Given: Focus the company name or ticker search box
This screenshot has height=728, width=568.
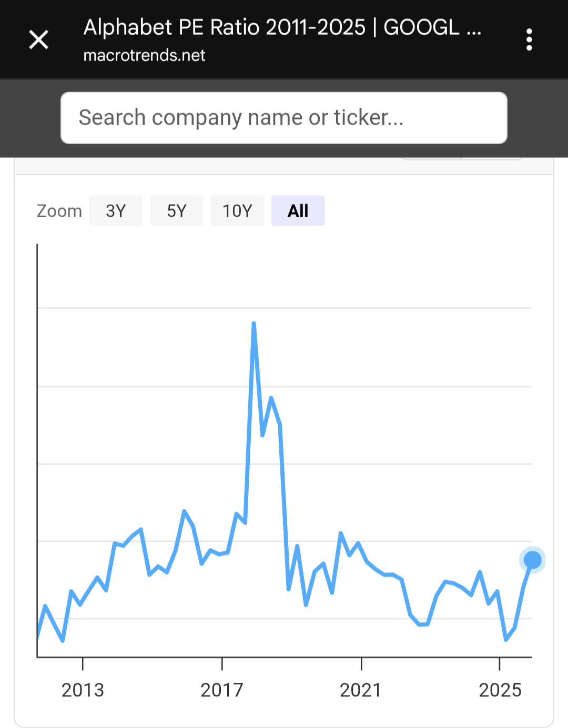Looking at the screenshot, I should [284, 118].
